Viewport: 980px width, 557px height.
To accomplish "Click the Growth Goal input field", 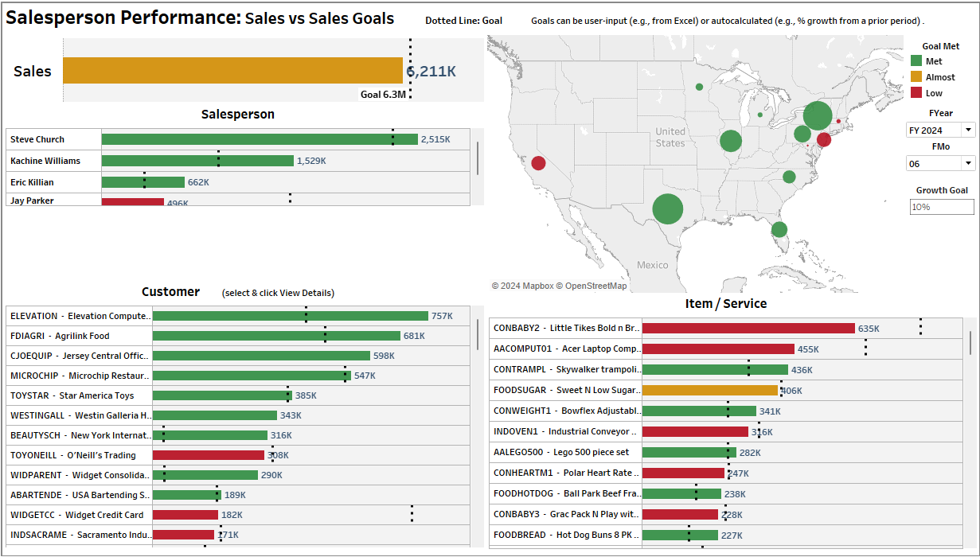I will 942,207.
